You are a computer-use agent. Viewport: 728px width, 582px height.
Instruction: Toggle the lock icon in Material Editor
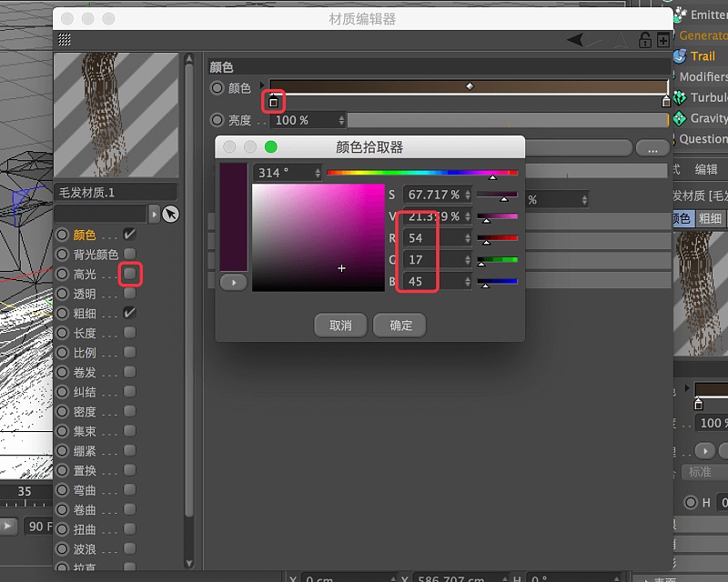[645, 40]
